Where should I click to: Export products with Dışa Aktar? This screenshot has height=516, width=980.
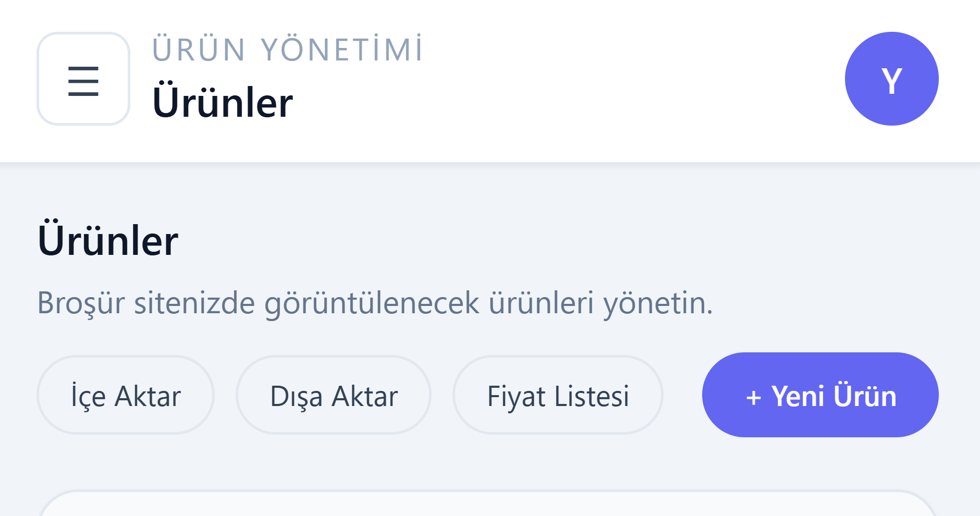pos(334,395)
